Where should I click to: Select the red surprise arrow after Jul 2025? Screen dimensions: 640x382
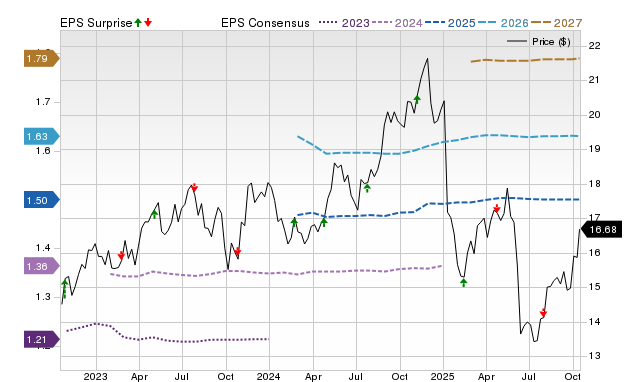point(543,313)
